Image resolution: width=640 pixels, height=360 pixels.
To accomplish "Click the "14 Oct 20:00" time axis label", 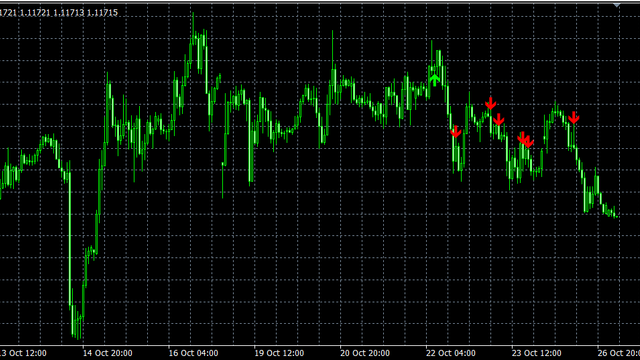I will [x=107, y=353].
